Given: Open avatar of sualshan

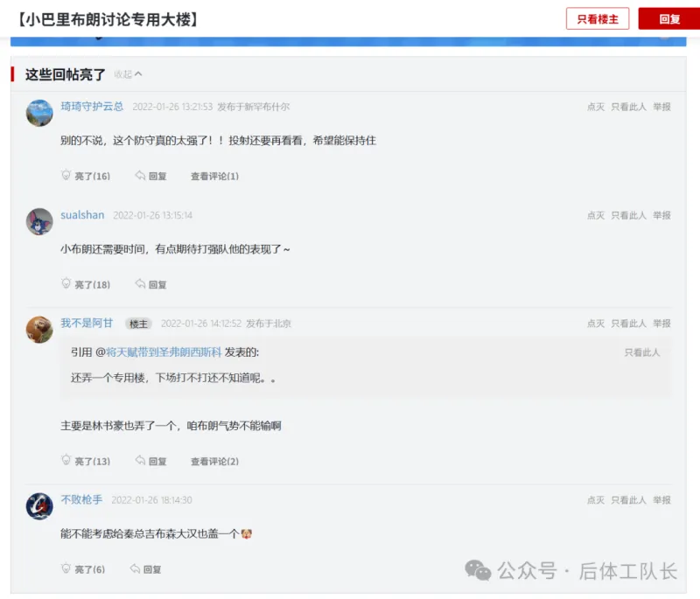Looking at the screenshot, I should click(39, 221).
